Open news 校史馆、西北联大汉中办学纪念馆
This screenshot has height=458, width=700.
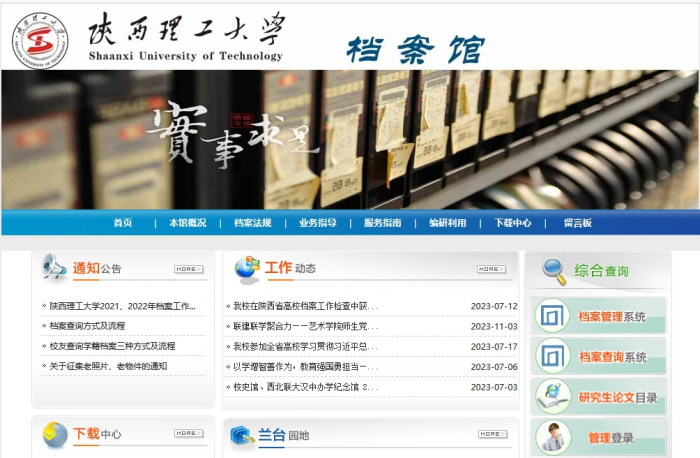[305, 387]
